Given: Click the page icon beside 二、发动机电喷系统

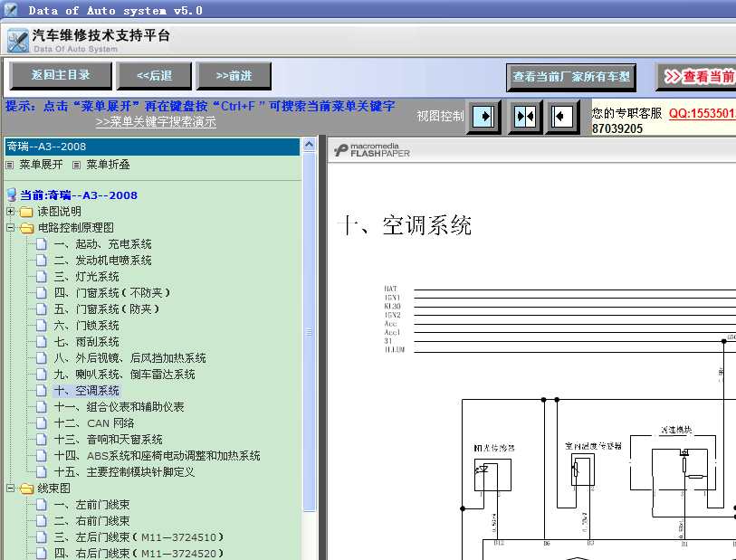Looking at the screenshot, I should pos(42,261).
